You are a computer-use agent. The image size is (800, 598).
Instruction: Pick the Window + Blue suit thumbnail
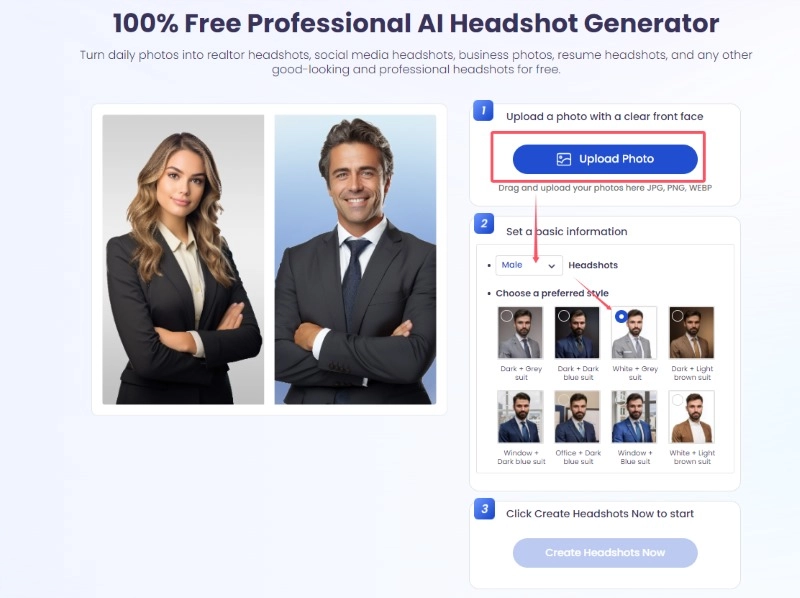pos(634,417)
